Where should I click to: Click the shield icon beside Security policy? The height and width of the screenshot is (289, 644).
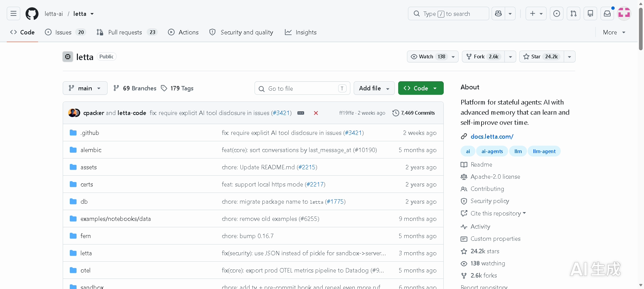[x=464, y=201]
